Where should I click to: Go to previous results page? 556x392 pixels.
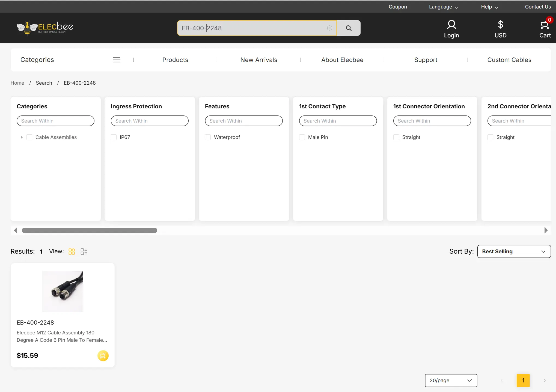pos(502,381)
